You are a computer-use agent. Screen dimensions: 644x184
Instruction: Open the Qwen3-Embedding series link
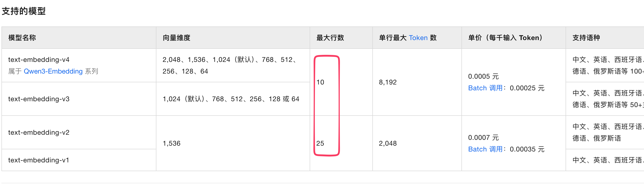pos(53,71)
